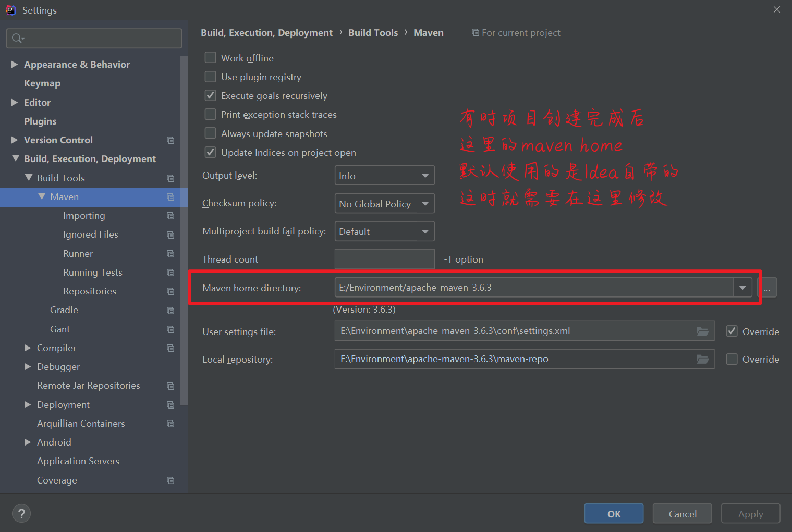Click project-level icon beside Importing
This screenshot has height=532, width=792.
coord(170,216)
